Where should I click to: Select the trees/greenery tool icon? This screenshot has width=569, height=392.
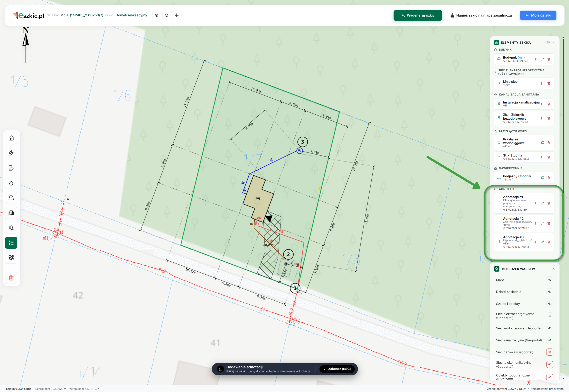pos(11,228)
